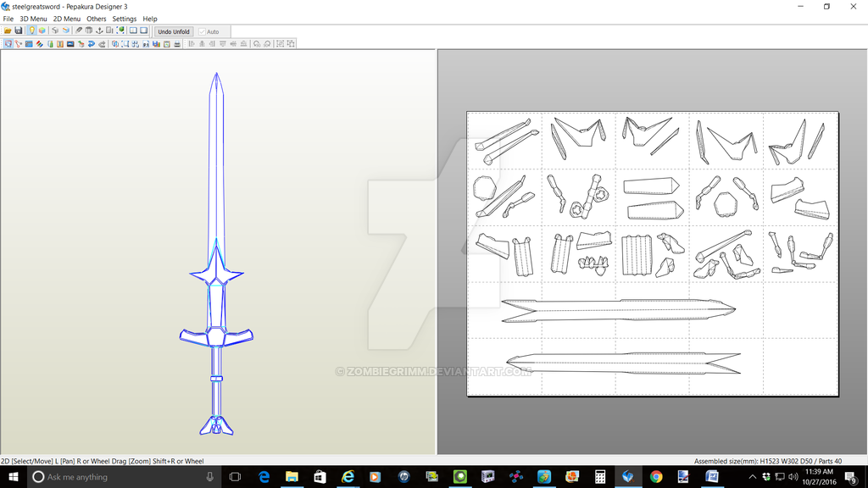Open the Calculator from taskbar
This screenshot has height=488, width=868.
(600, 476)
